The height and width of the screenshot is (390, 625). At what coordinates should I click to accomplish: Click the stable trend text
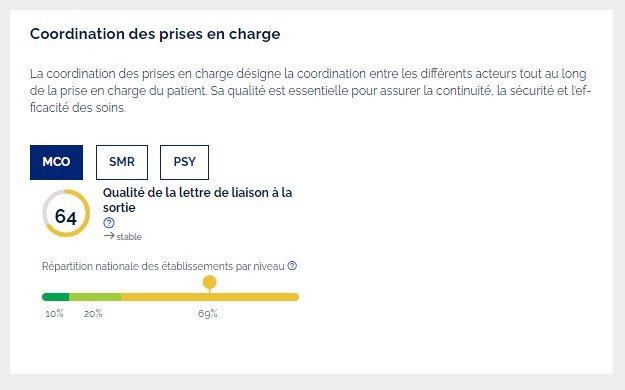(x=129, y=236)
